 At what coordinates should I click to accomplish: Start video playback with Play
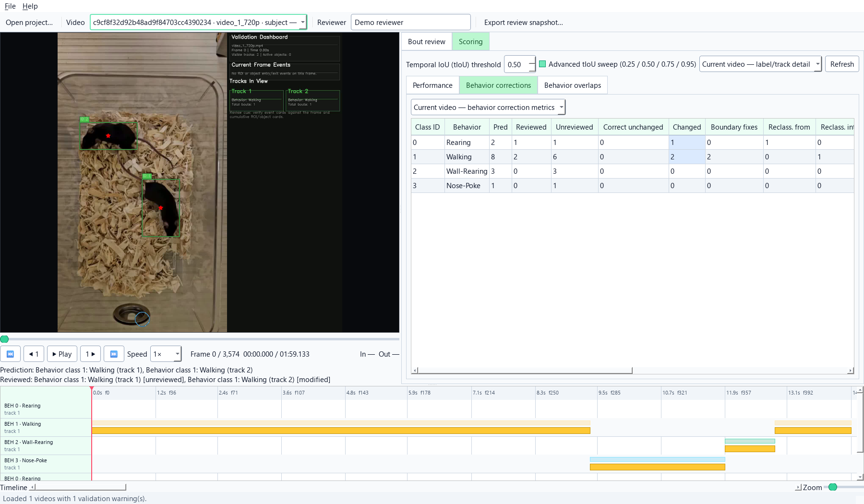coord(62,354)
